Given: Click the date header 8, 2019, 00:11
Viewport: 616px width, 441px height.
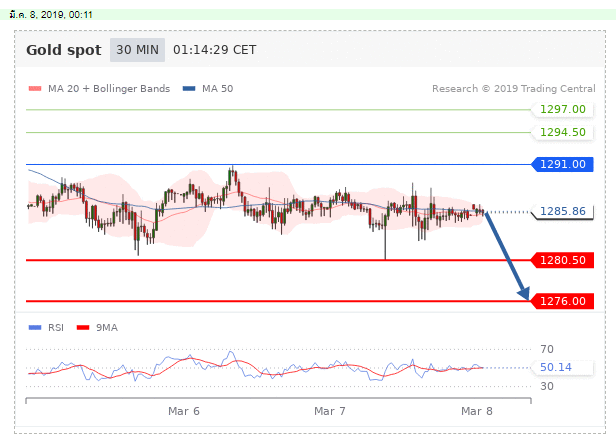Looking at the screenshot, I should [51, 15].
